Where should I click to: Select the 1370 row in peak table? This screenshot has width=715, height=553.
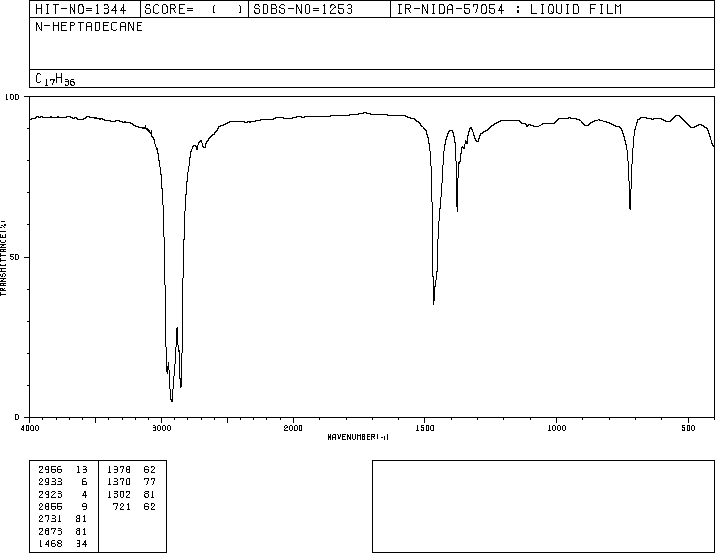[x=131, y=482]
